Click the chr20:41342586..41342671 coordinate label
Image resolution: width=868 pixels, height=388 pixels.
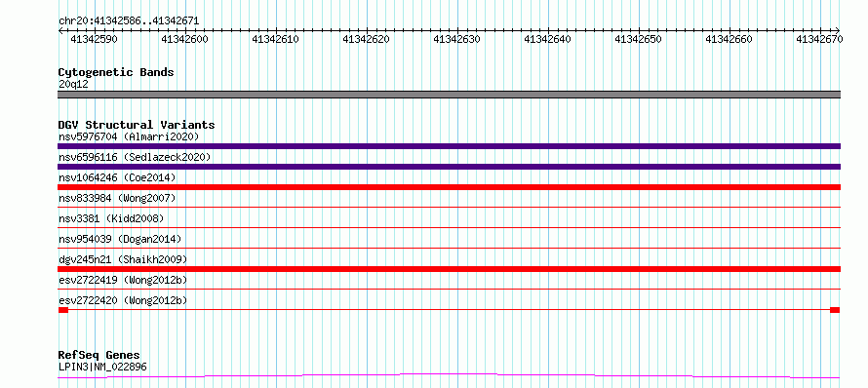(129, 21)
